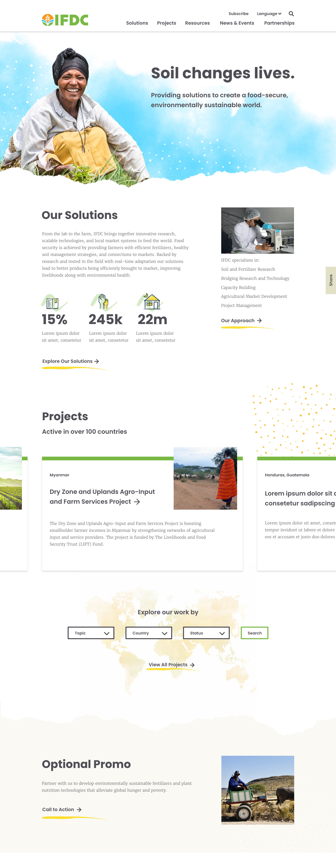Click arrow beside Explore Our Solutions
Image resolution: width=336 pixels, height=868 pixels.
click(97, 361)
